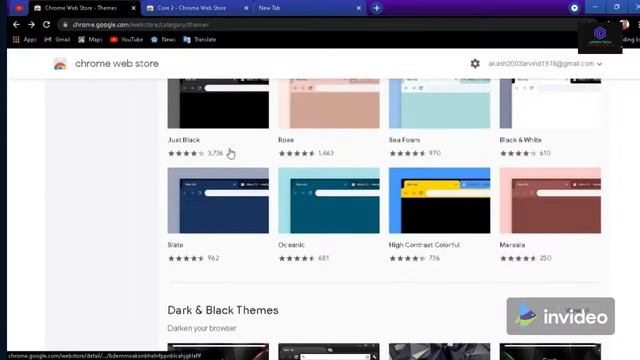Image resolution: width=640 pixels, height=360 pixels.
Task: Open the settings gear in web store header
Action: pos(475,64)
